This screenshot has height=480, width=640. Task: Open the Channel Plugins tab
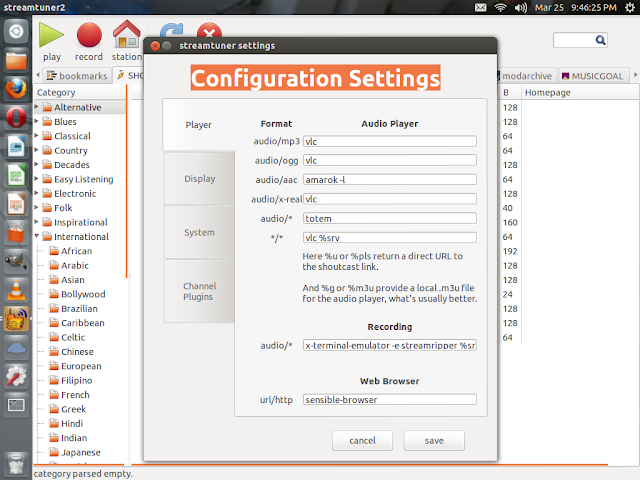(x=199, y=291)
